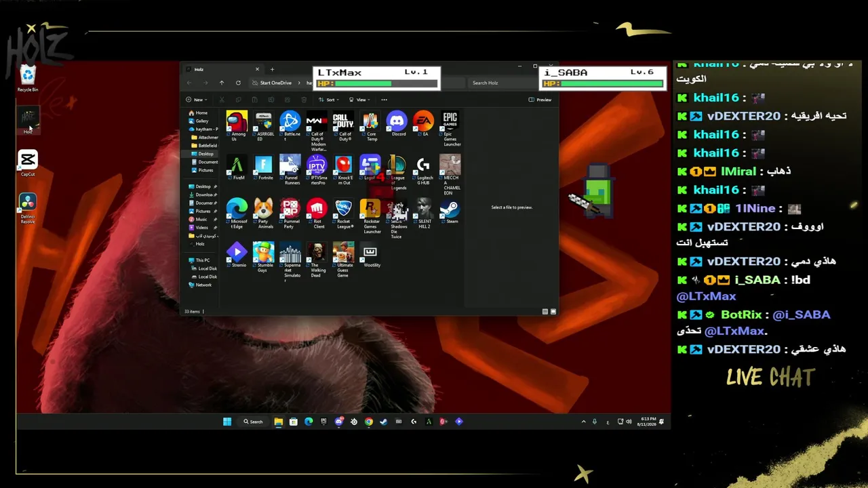Select the FiveM shortcut in the folder
Viewport: 868px width, 488px height.
(237, 167)
